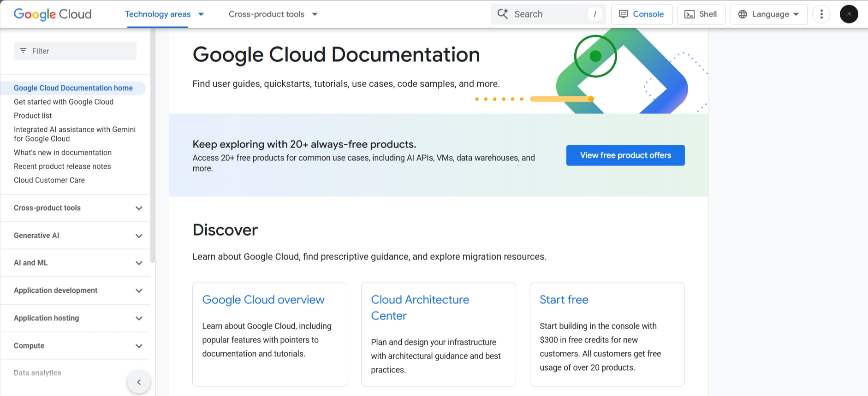Screen dimensions: 868x396
Task: Click the sidebar vertical scrollbar
Action: (x=153, y=145)
